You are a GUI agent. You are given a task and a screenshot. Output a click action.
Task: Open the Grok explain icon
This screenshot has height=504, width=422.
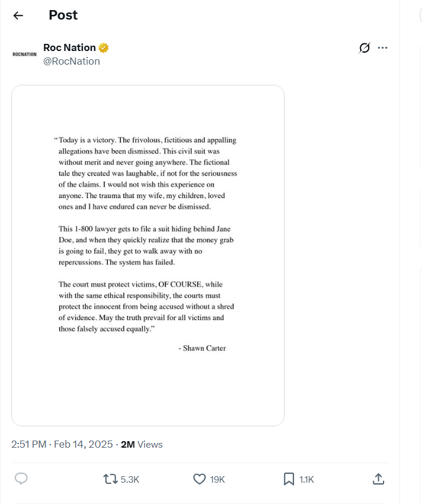click(x=365, y=48)
